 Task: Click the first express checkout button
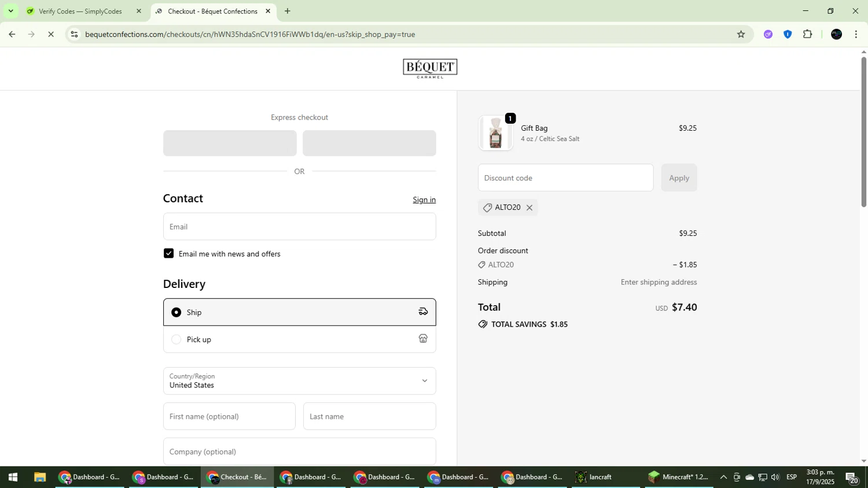pyautogui.click(x=230, y=143)
